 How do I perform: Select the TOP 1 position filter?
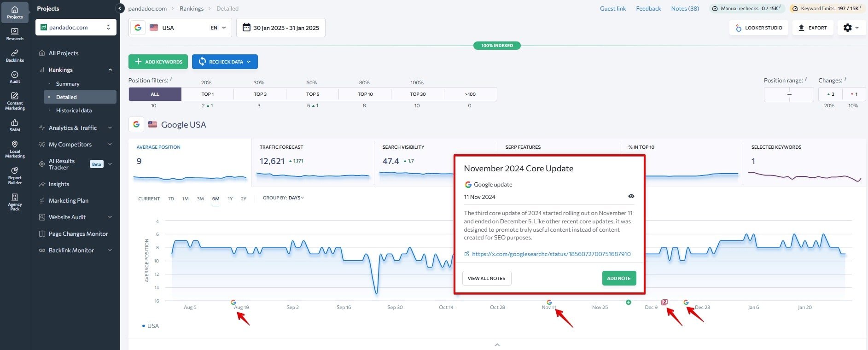[208, 94]
